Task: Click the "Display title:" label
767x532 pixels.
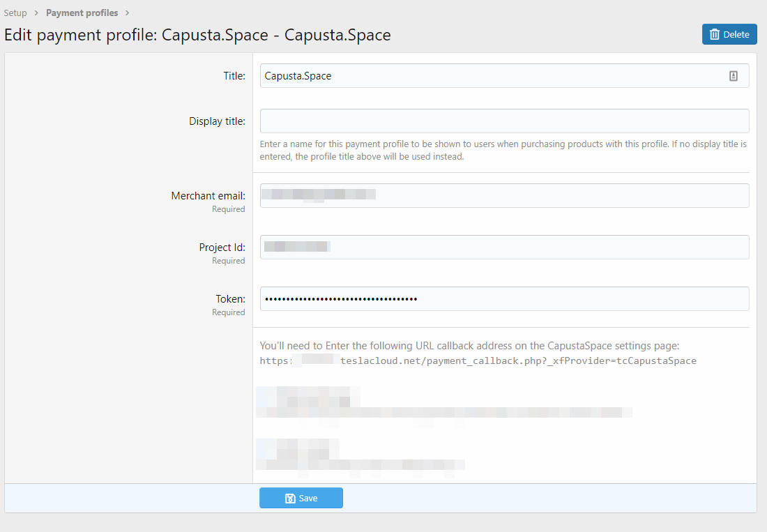Action: (x=217, y=121)
